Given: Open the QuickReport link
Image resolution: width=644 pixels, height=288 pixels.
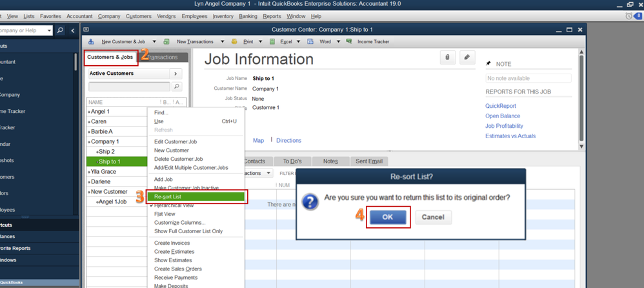Looking at the screenshot, I should pos(501,106).
